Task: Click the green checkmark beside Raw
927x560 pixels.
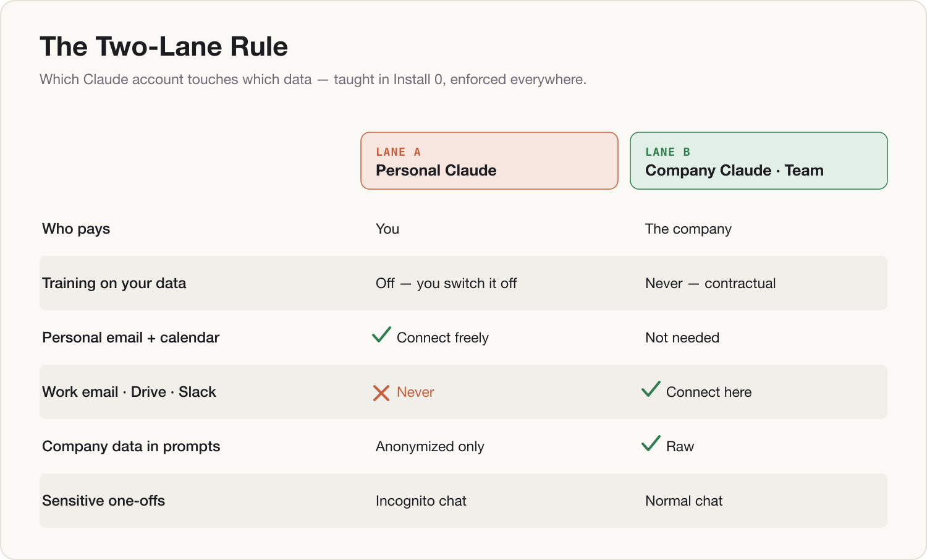Action: (651, 444)
